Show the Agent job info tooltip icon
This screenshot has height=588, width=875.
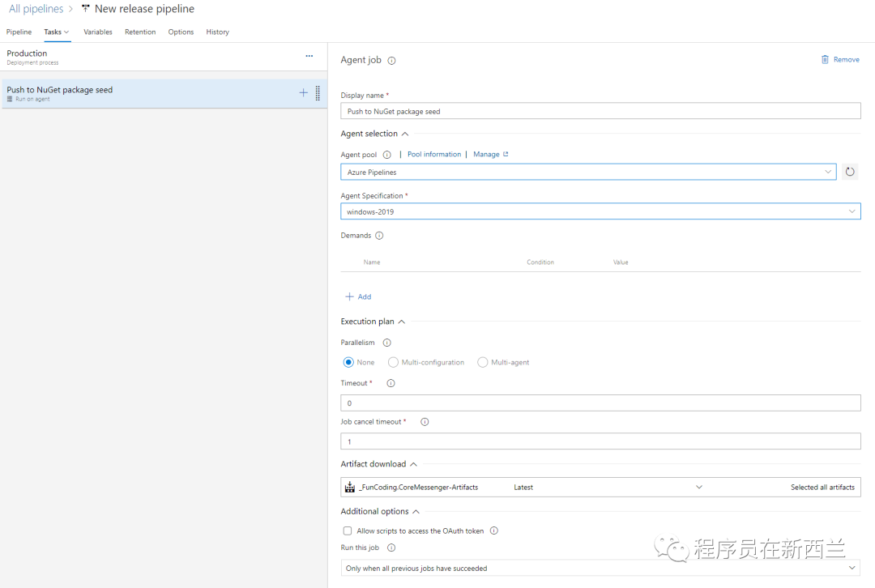[392, 60]
